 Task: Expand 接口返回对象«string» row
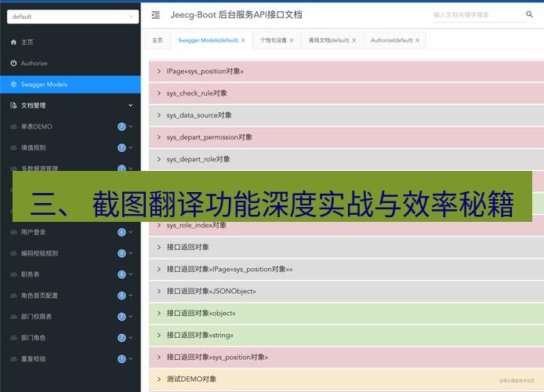[x=346, y=336]
